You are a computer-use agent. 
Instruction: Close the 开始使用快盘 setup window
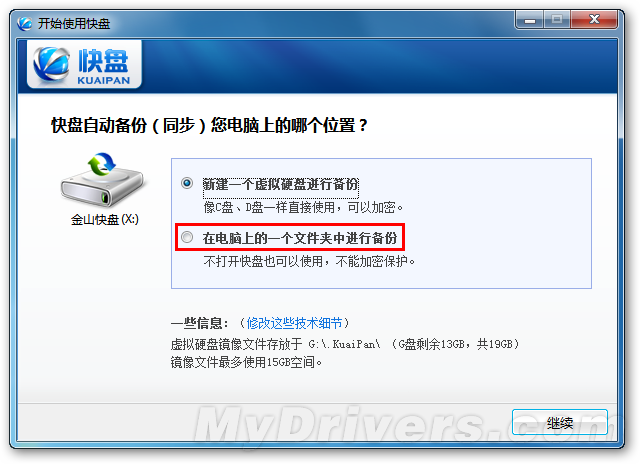click(x=594, y=20)
